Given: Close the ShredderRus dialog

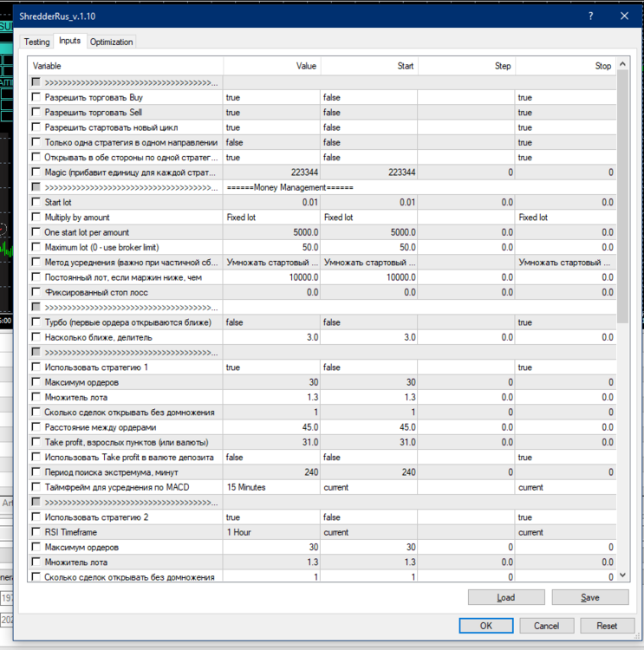Looking at the screenshot, I should (x=625, y=16).
